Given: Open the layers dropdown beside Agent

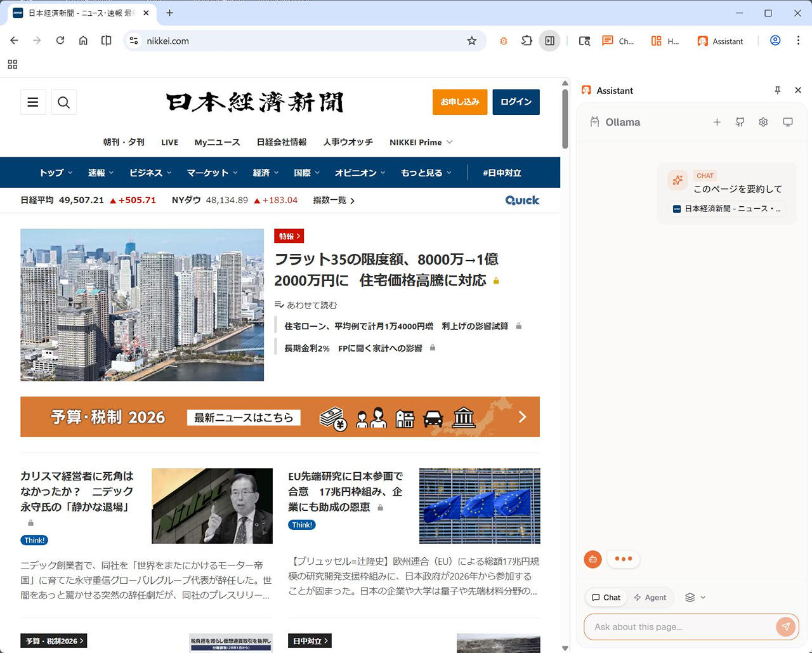Looking at the screenshot, I should 695,598.
